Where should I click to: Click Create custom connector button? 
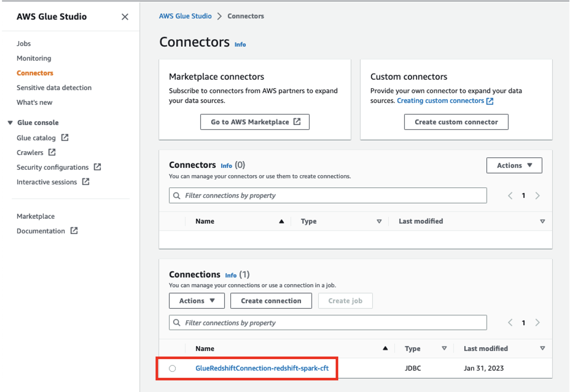point(456,122)
